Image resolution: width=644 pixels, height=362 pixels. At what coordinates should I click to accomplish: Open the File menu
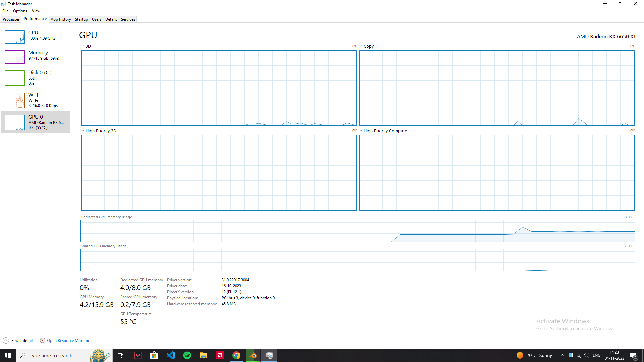5,11
